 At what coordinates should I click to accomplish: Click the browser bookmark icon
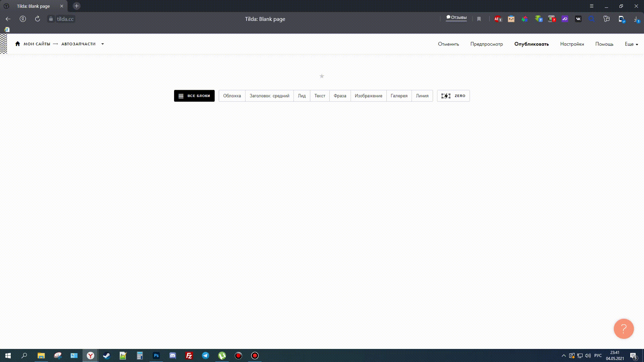(479, 19)
